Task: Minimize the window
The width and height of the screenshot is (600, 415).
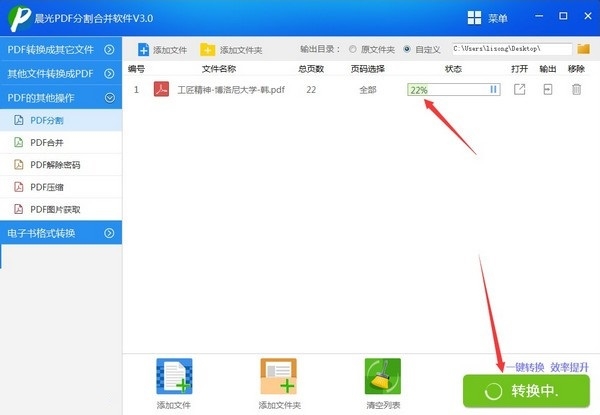Action: pos(539,16)
